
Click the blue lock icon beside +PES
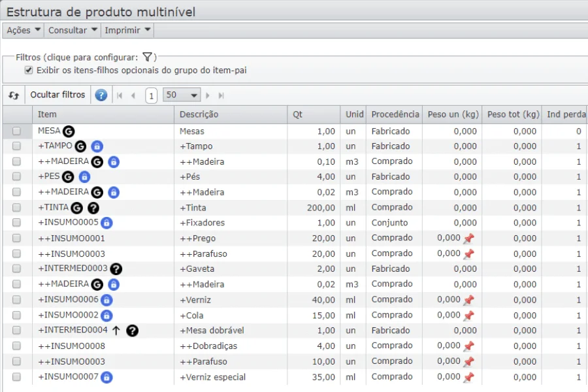[x=85, y=176]
